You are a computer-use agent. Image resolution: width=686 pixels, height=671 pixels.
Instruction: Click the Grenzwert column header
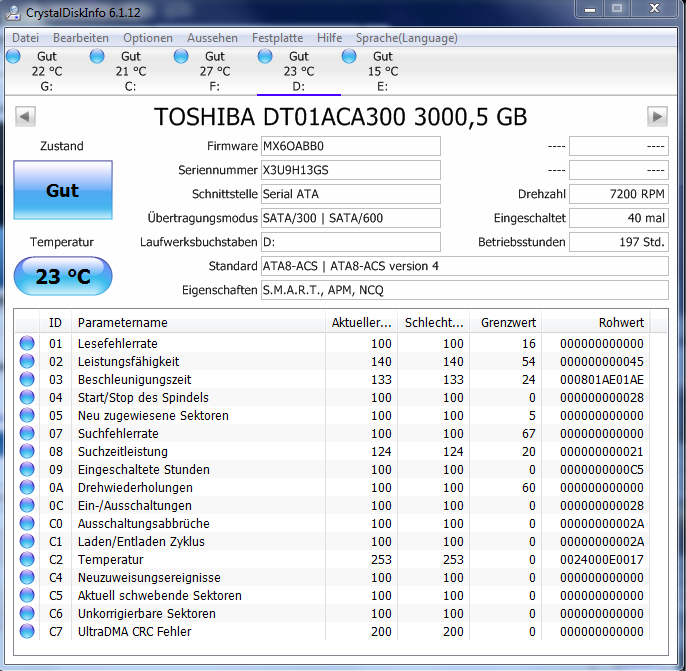(x=506, y=323)
